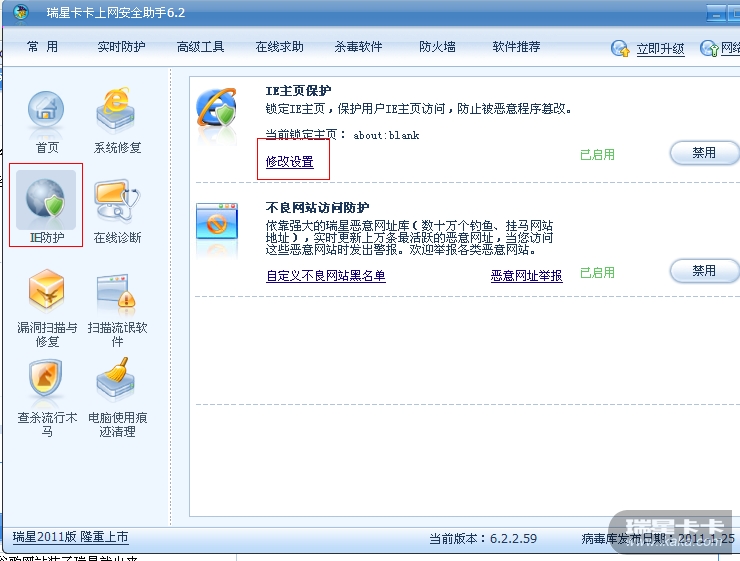Open the 在线诊断 online diagnosis icon
Viewport: 740px width, 561px height.
117,200
